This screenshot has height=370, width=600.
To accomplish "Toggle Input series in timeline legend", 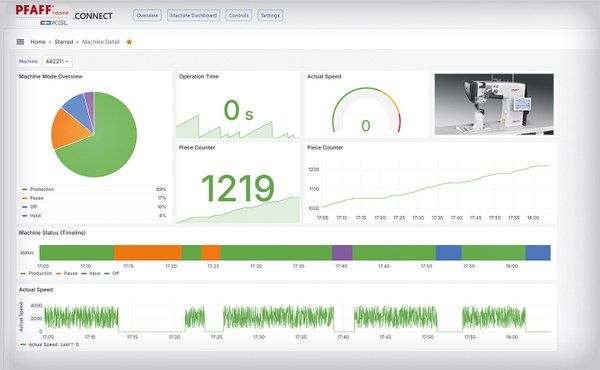I will pyautogui.click(x=91, y=273).
